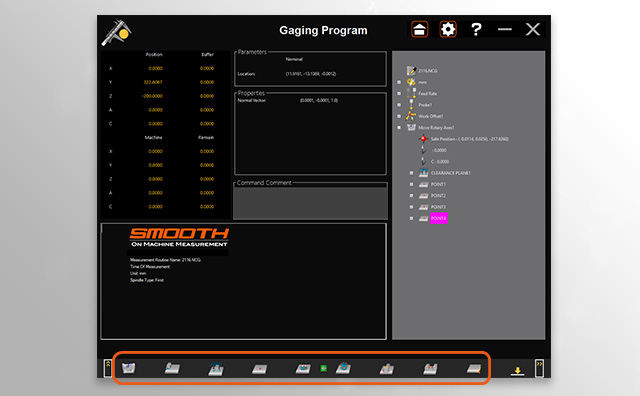Click the caliper logo icon

pyautogui.click(x=117, y=32)
